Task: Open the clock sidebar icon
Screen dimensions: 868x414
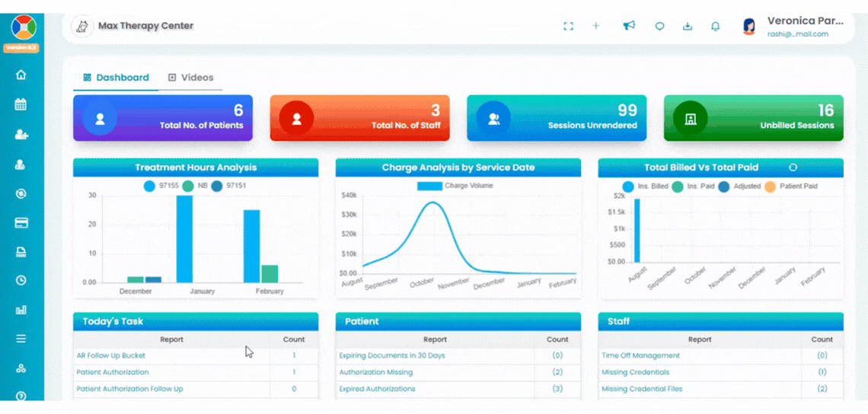Action: (21, 280)
